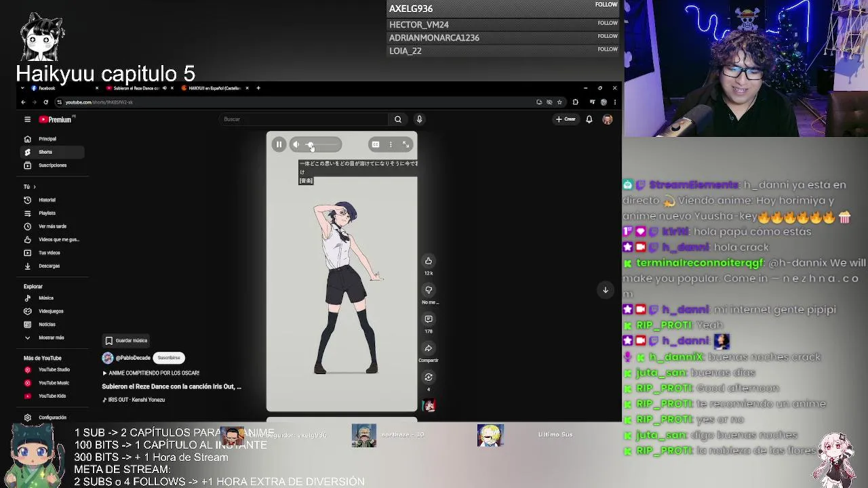This screenshot has height=488, width=868.
Task: Select Shorts in the sidebar
Action: [53, 152]
